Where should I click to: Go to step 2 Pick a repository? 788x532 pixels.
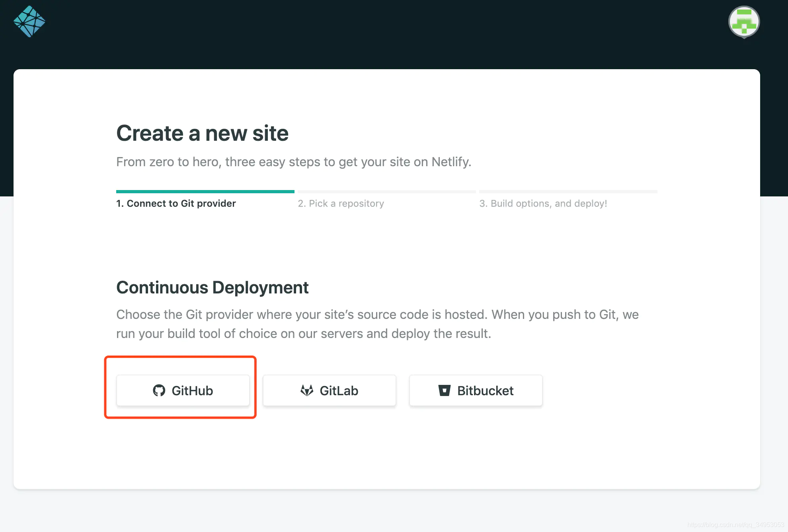(x=341, y=203)
